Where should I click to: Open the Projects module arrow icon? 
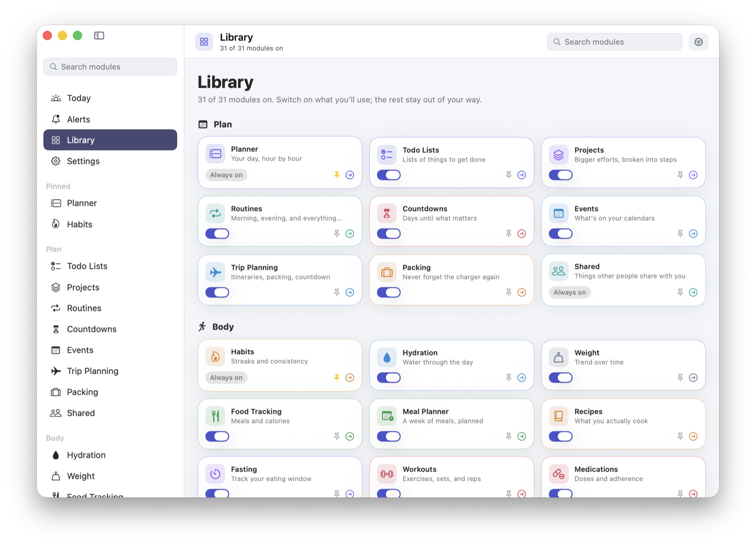[693, 175]
